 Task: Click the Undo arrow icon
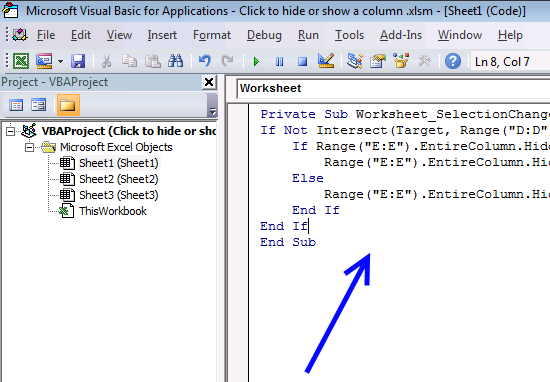(205, 61)
